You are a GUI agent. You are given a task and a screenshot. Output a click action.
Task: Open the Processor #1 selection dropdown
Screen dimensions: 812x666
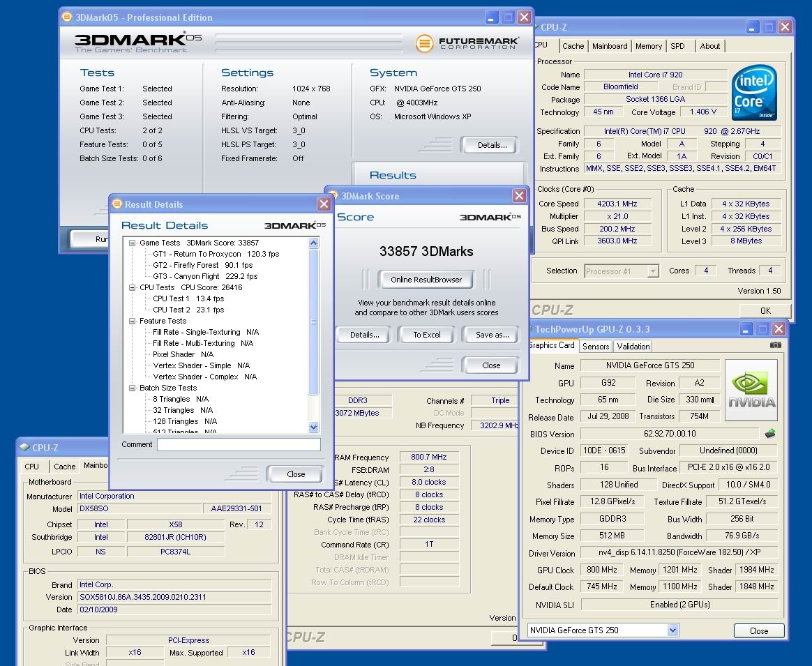tap(653, 271)
